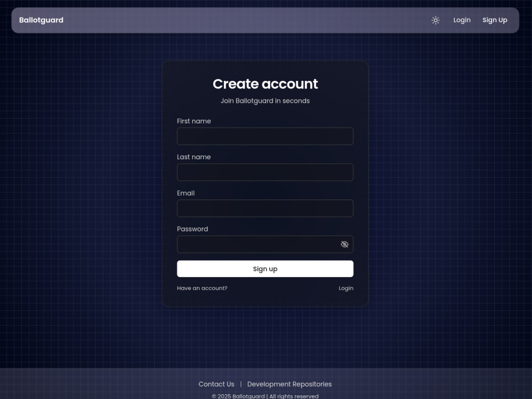The height and width of the screenshot is (399, 532).
Task: Go to Ballotguard home via the logo
Action: coord(41,20)
